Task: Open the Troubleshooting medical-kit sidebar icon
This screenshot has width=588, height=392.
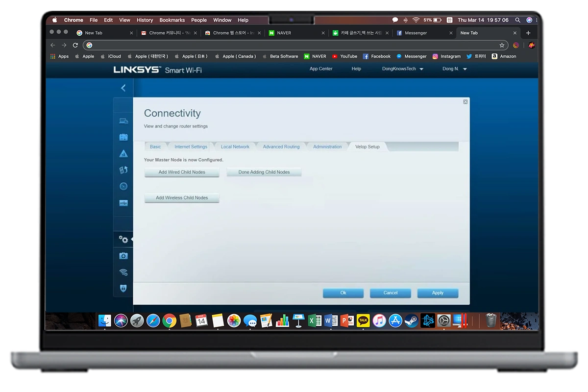Action: pos(123,256)
